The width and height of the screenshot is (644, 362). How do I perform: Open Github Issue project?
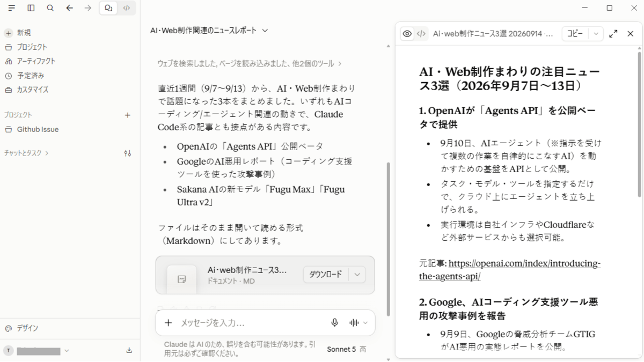coord(32,129)
